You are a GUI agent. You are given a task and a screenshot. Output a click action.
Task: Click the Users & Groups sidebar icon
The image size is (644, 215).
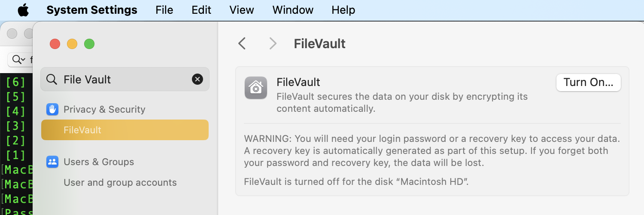(x=52, y=162)
